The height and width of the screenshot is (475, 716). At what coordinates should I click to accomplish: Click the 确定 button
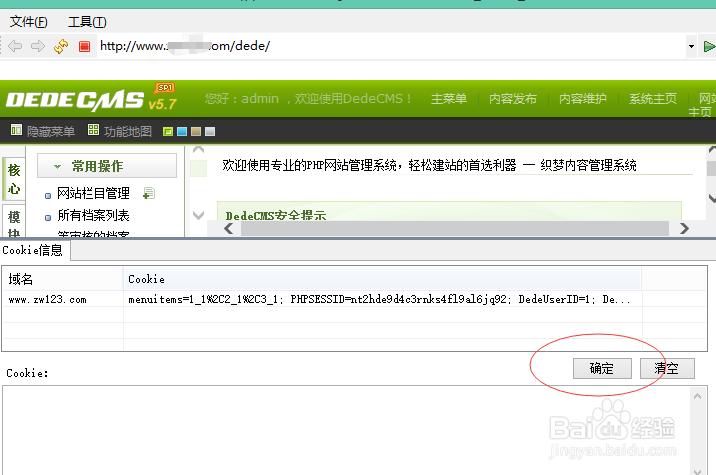click(602, 368)
